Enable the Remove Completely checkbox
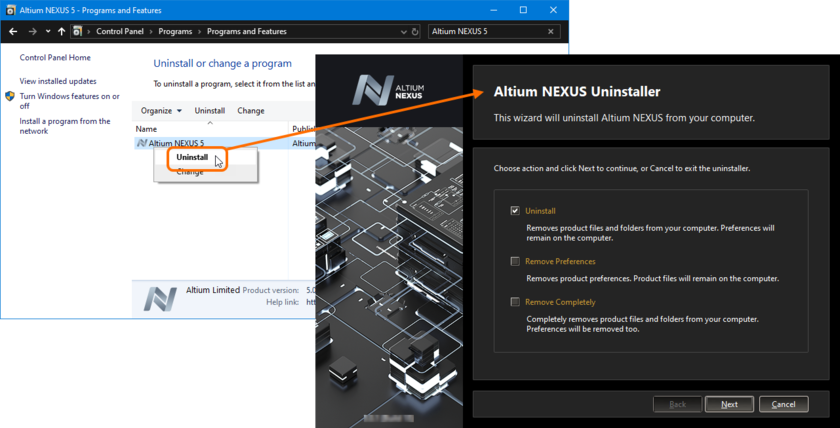This screenshot has height=428, width=840. [x=515, y=302]
